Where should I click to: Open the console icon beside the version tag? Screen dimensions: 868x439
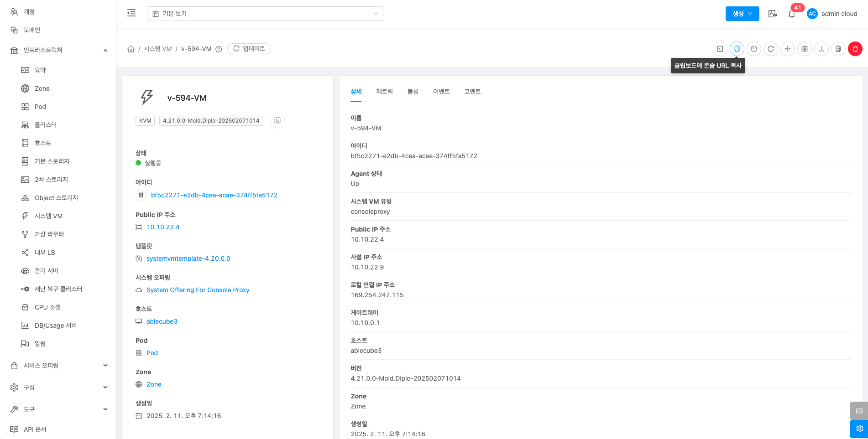[x=277, y=121]
